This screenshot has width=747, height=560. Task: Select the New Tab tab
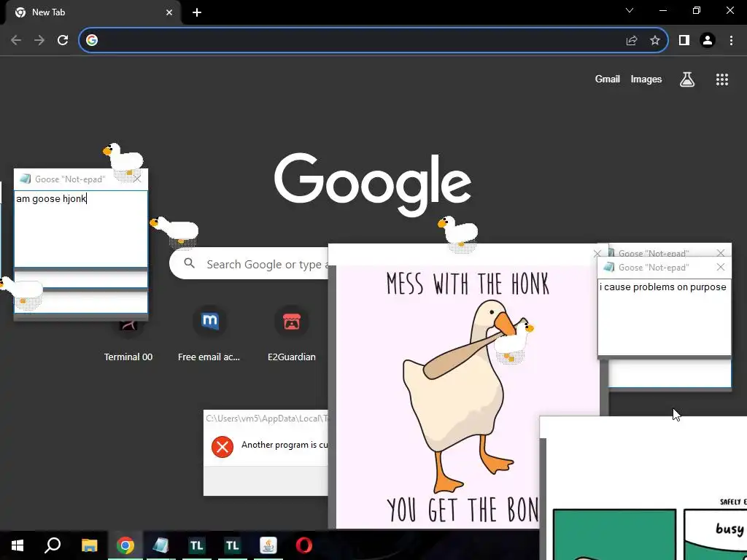point(93,12)
